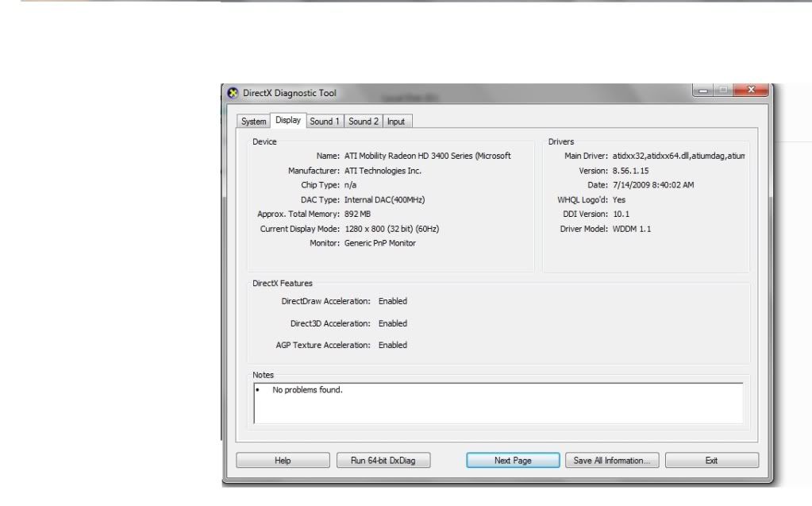Image resolution: width=812 pixels, height=506 pixels.
Task: Click the 'Device' group heading
Action: coord(264,141)
